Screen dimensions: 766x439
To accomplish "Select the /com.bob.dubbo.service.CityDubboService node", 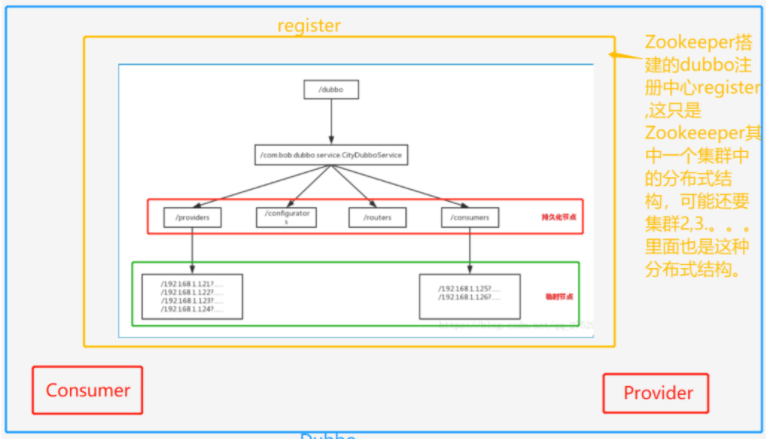I will point(331,155).
